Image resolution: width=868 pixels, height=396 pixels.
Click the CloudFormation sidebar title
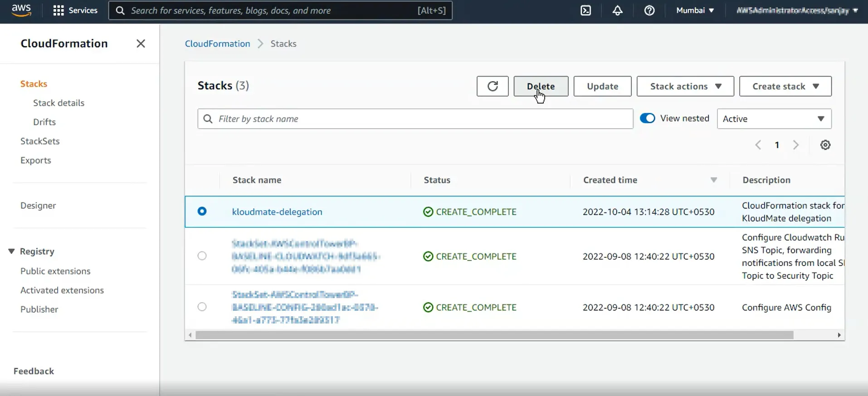pyautogui.click(x=64, y=43)
